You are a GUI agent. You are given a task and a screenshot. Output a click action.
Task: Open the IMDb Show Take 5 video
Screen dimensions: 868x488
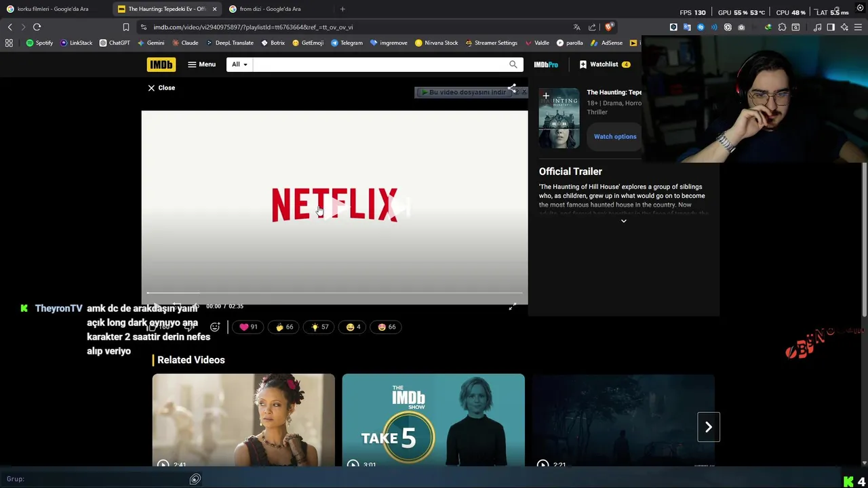point(433,420)
